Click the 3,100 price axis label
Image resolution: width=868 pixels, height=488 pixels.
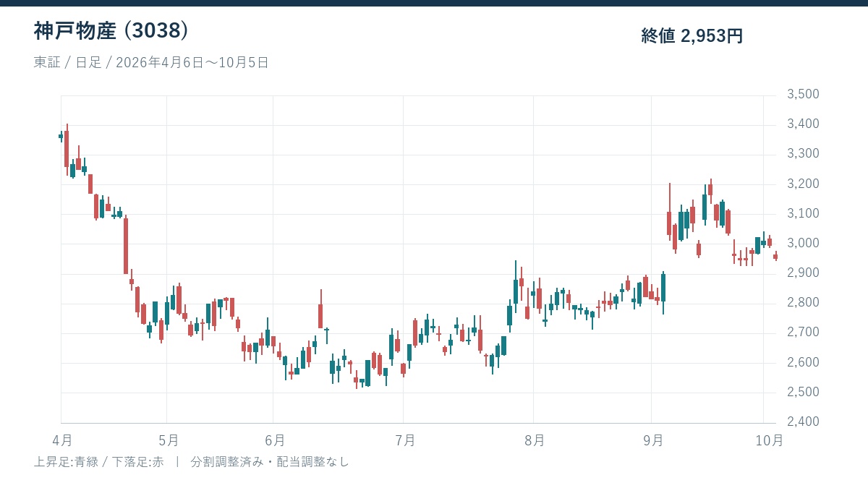coord(803,213)
